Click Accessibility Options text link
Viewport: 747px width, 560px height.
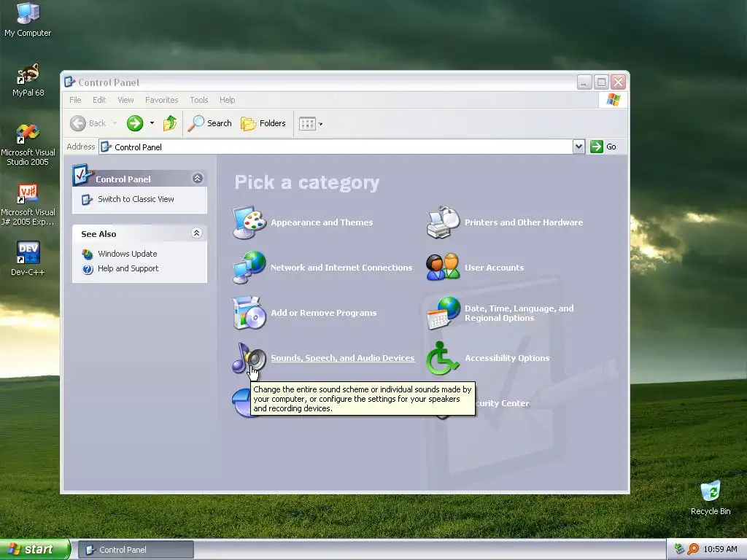[x=507, y=358]
